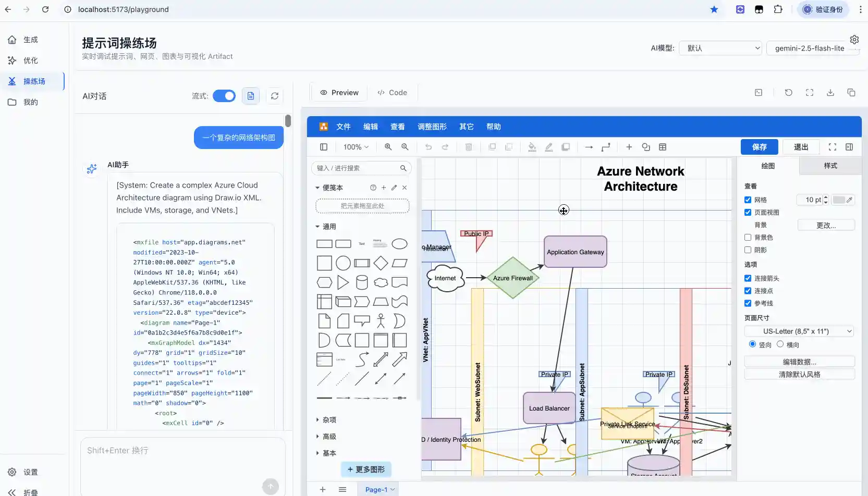Image resolution: width=868 pixels, height=496 pixels.
Task: Open the US-Letter page size dropdown
Action: [800, 331]
